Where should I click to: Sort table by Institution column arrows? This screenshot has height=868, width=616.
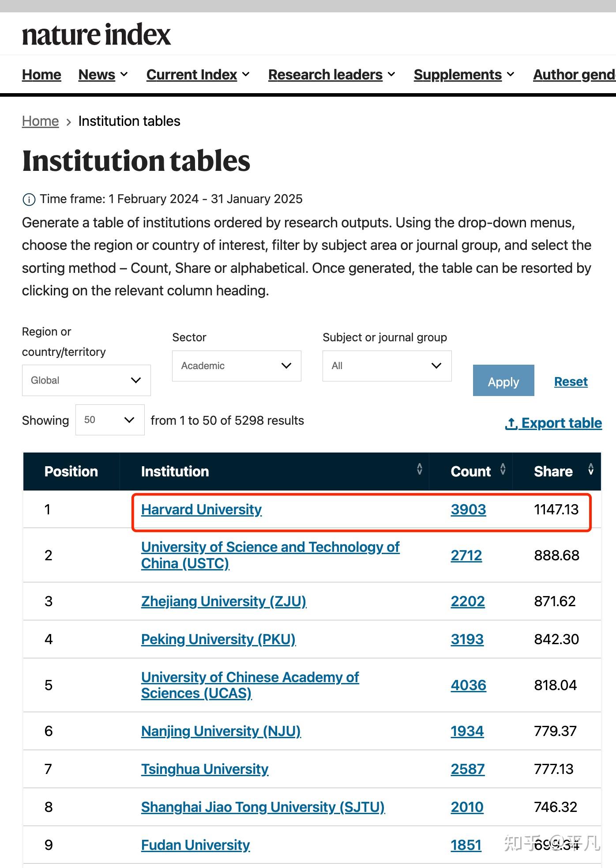click(419, 469)
